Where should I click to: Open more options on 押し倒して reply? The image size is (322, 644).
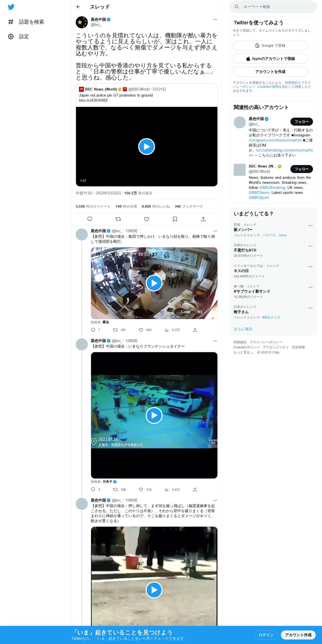click(215, 500)
